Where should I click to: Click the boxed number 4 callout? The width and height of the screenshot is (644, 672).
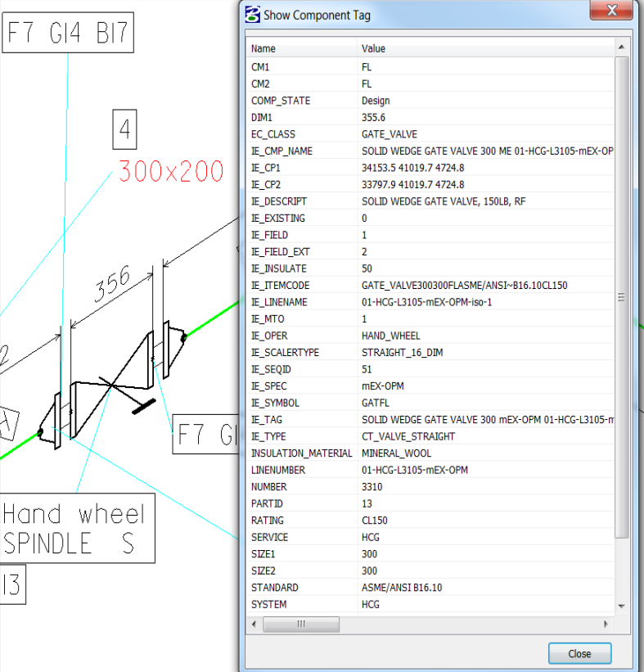click(124, 129)
